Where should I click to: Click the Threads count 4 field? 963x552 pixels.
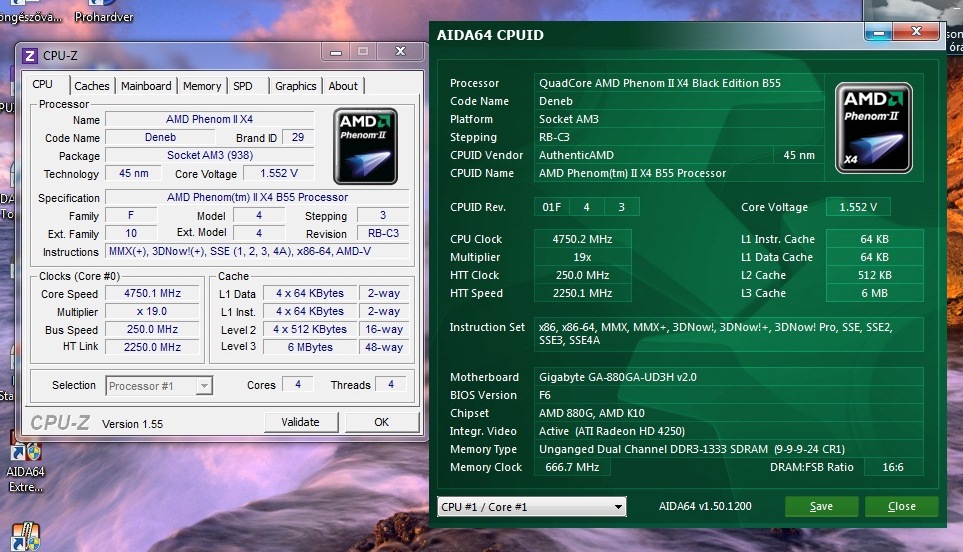tap(391, 384)
